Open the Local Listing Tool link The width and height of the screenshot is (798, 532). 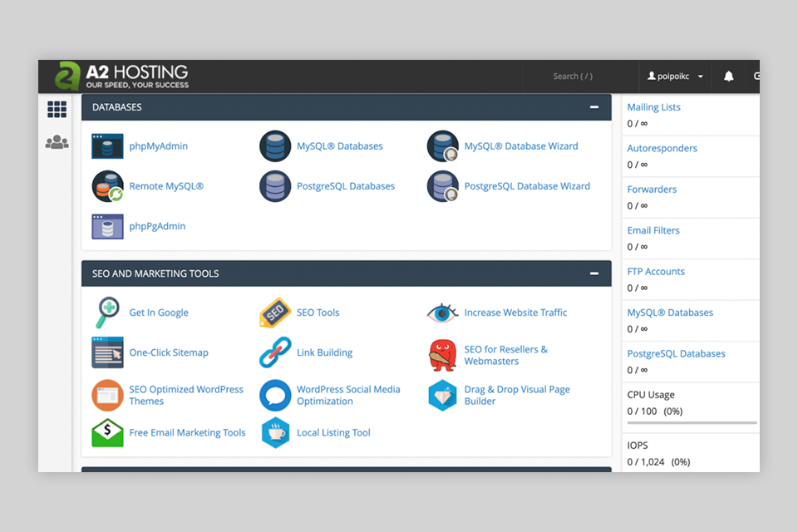[x=333, y=433]
